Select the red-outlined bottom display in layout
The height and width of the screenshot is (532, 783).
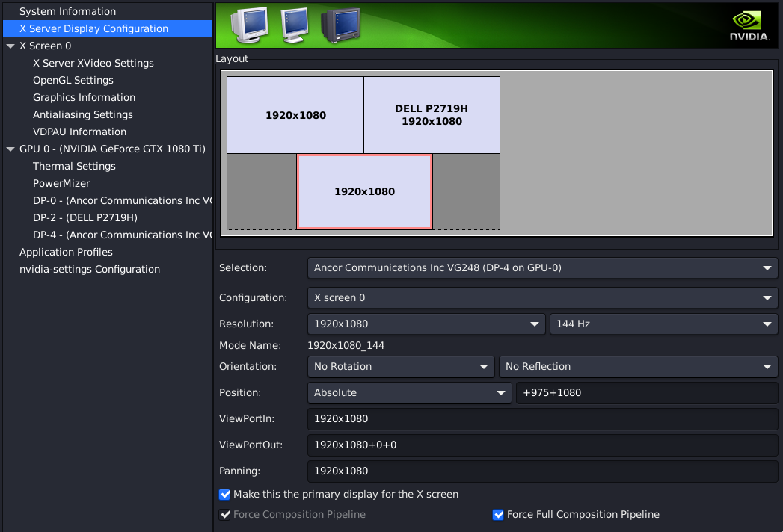pyautogui.click(x=364, y=192)
